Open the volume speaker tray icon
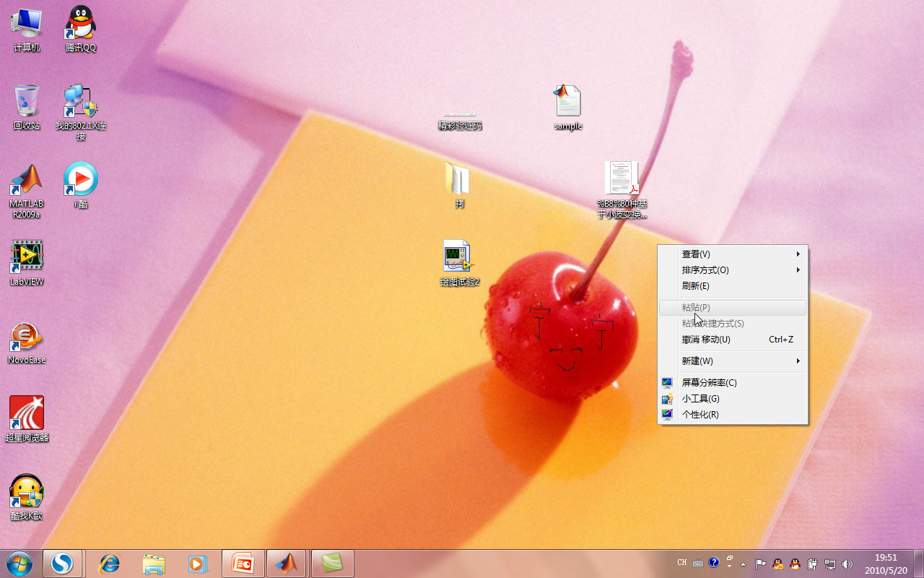This screenshot has height=578, width=924. pos(847,564)
